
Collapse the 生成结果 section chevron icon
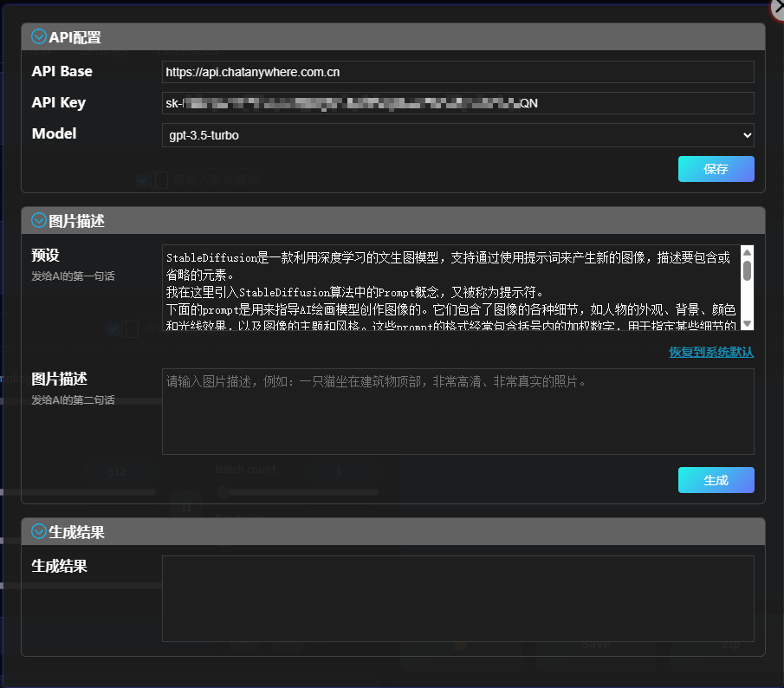pyautogui.click(x=39, y=531)
